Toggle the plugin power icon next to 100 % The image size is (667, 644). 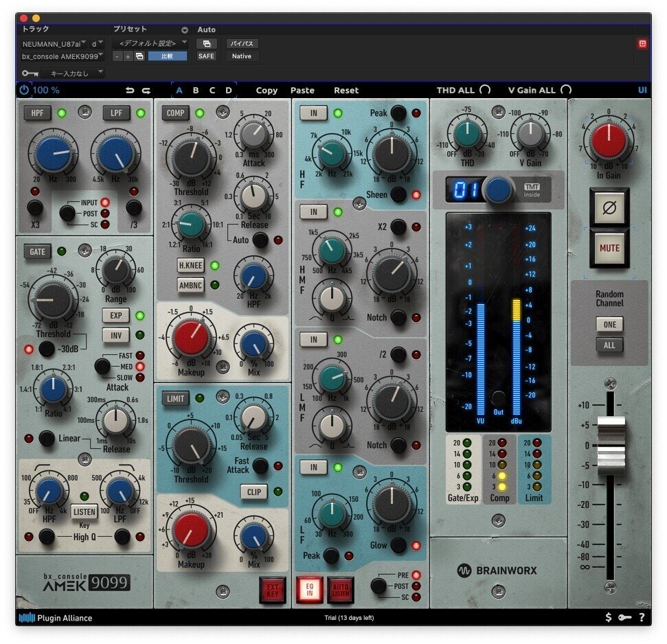pos(24,90)
